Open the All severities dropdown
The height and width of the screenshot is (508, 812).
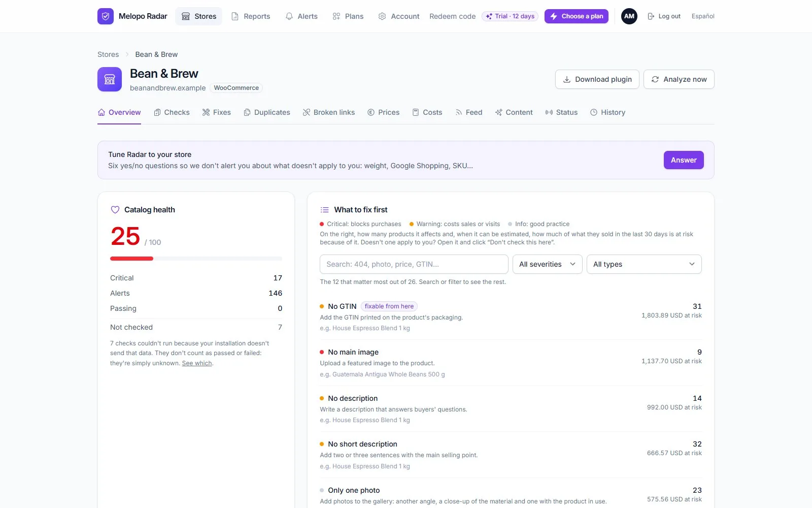point(548,264)
